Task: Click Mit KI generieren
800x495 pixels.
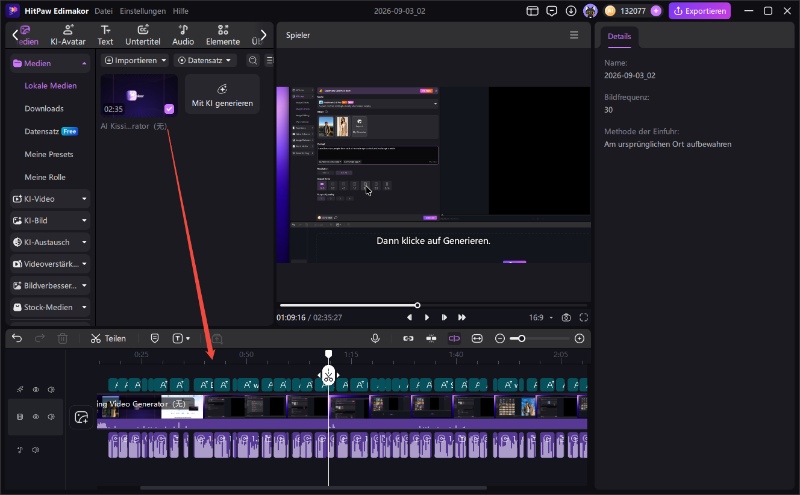Action: point(222,94)
